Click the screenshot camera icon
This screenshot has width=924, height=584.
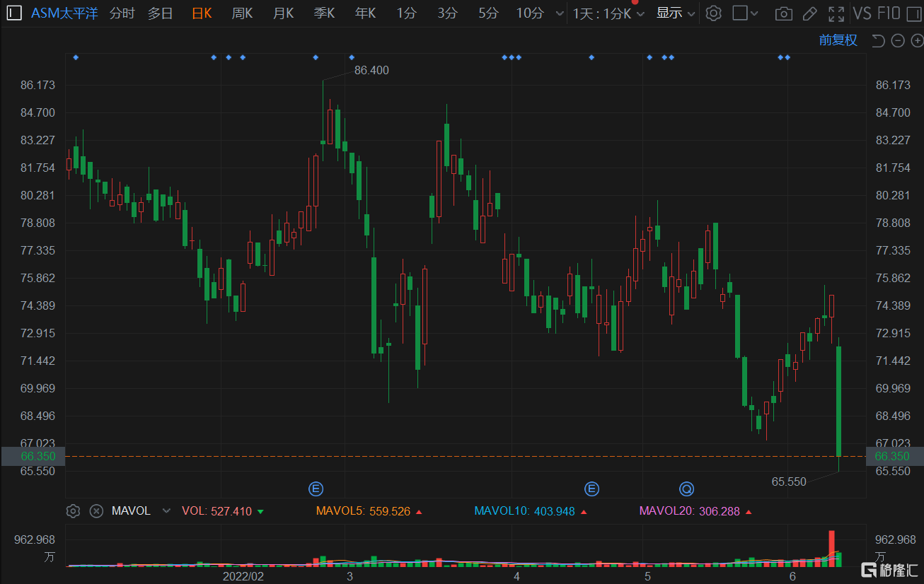(783, 13)
